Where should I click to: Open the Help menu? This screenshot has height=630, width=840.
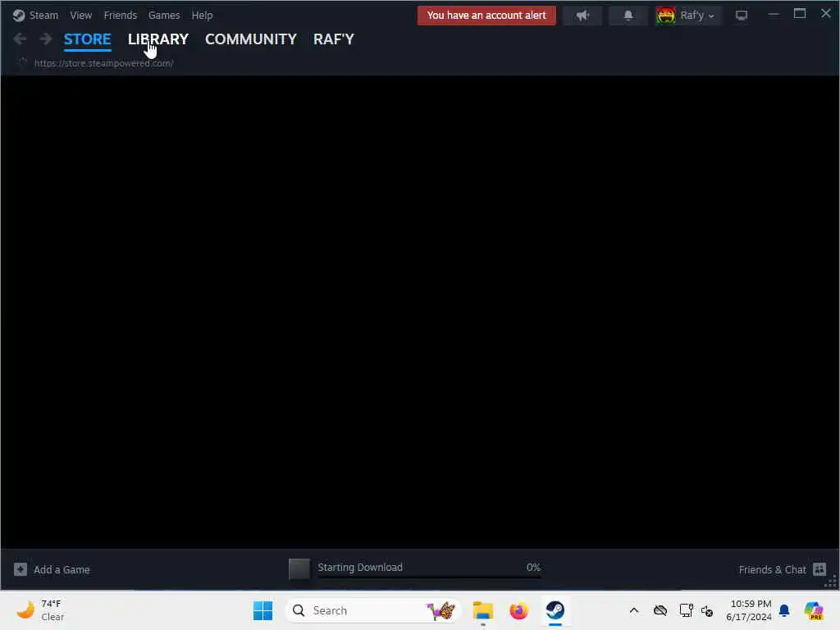point(202,15)
